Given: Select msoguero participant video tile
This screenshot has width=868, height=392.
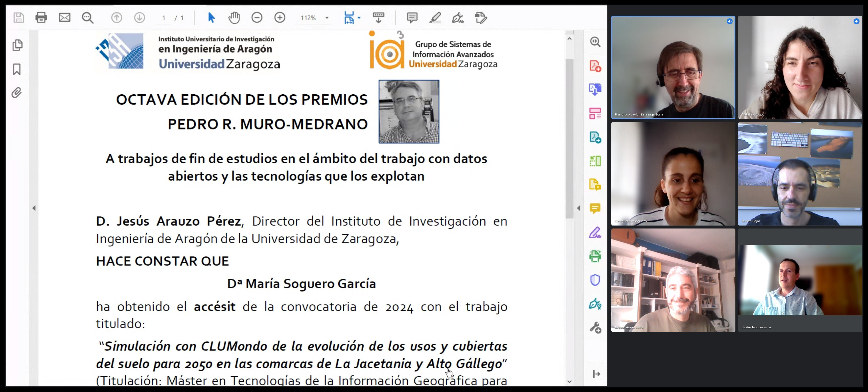Looking at the screenshot, I should (x=673, y=174).
